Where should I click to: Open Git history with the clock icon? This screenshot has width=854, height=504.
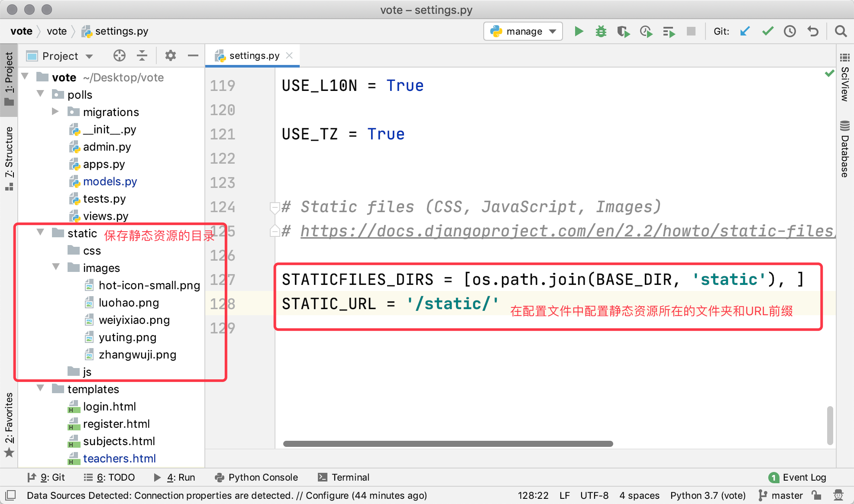[x=790, y=31]
